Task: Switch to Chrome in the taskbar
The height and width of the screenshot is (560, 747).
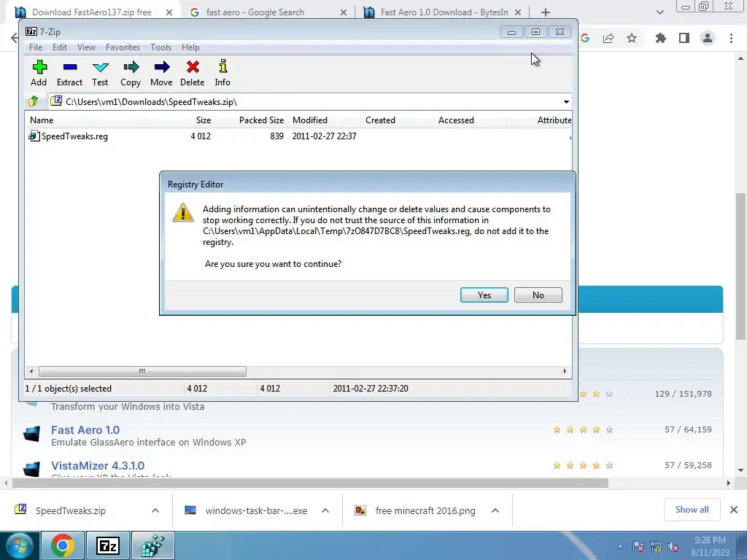Action: click(x=63, y=545)
